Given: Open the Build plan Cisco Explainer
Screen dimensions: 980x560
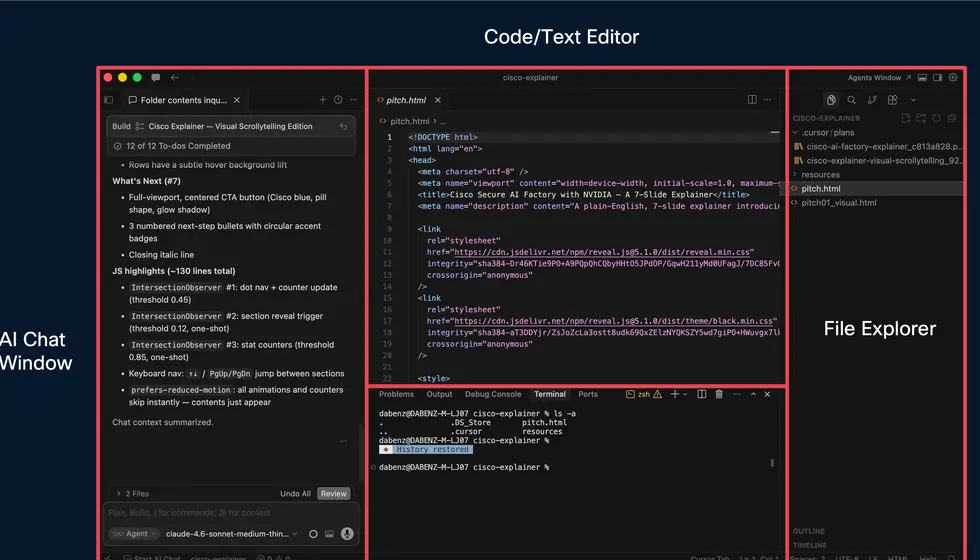Looking at the screenshot, I should click(x=231, y=126).
